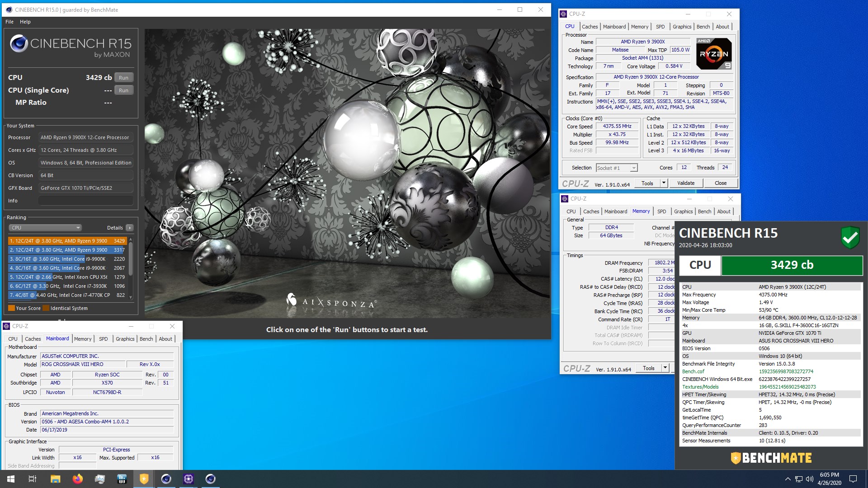Show hidden system tray icons
Image resolution: width=868 pixels, height=488 pixels.
pos(788,479)
